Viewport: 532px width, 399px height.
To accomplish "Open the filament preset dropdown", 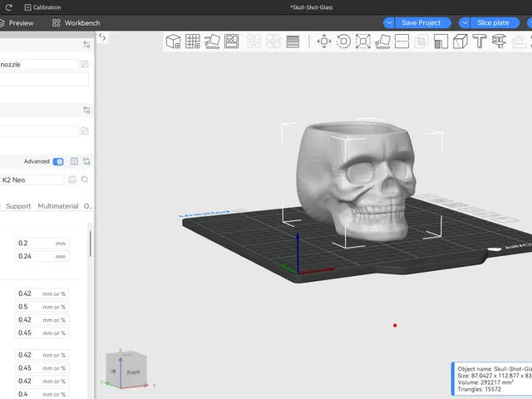I will click(39, 131).
